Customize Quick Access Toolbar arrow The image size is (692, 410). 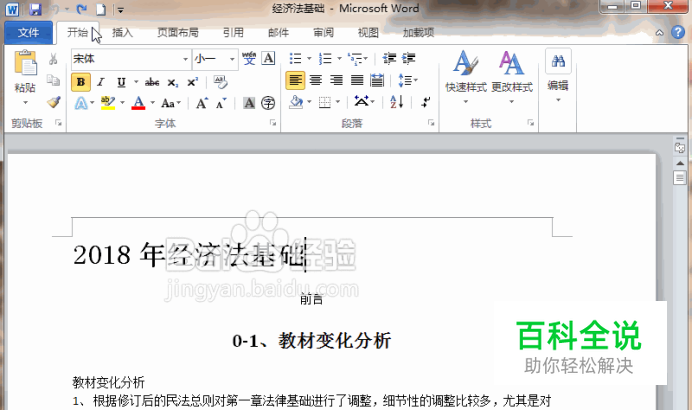[x=120, y=10]
